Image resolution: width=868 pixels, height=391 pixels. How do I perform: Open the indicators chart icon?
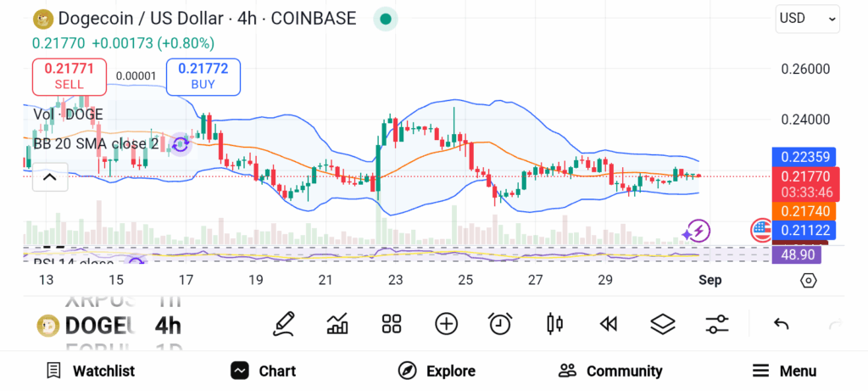pos(337,323)
